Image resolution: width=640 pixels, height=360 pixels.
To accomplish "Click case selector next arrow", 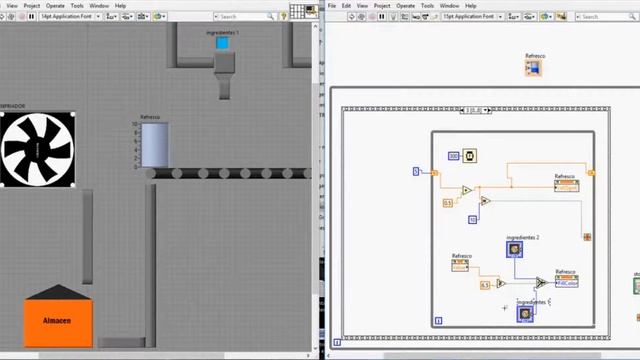I will [489, 110].
